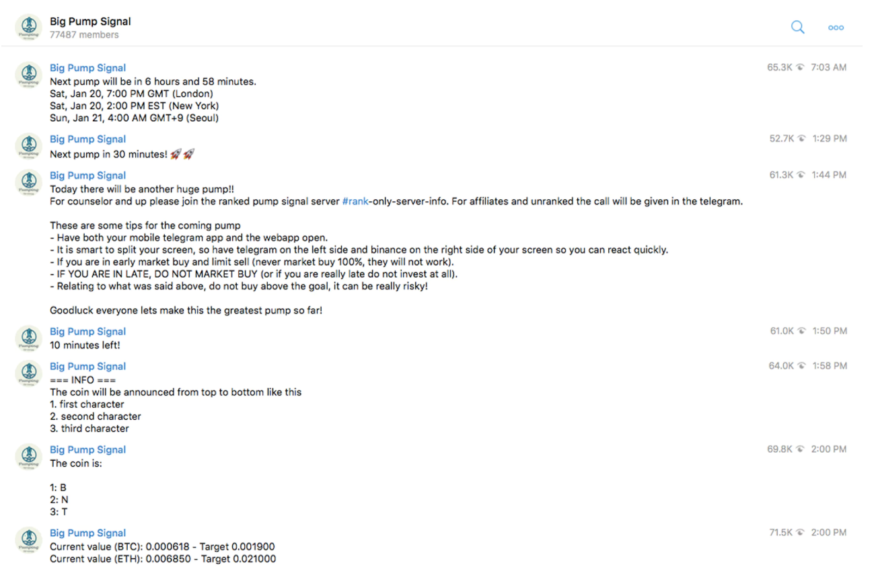Open the three-dot more options menu
Screen dimensions: 872x588
click(836, 28)
